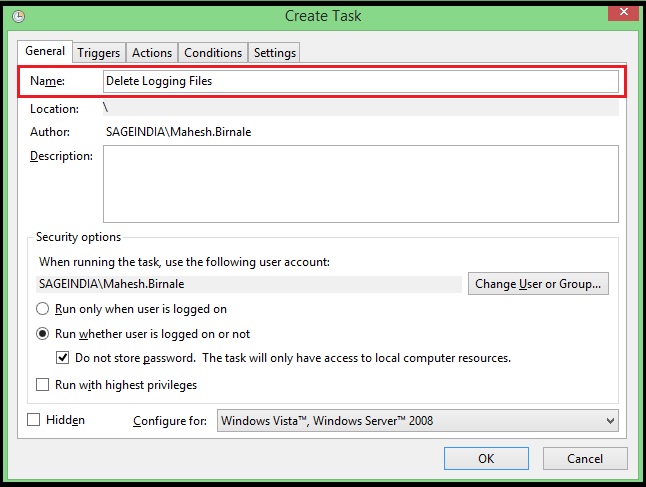Switch to the General tab
Screen dimensions: 646x487
(x=45, y=51)
